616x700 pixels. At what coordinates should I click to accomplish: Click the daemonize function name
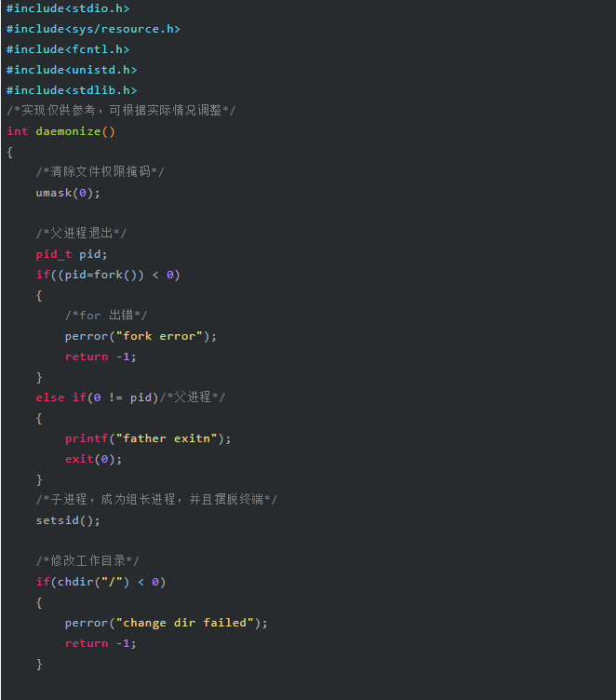[x=68, y=131]
